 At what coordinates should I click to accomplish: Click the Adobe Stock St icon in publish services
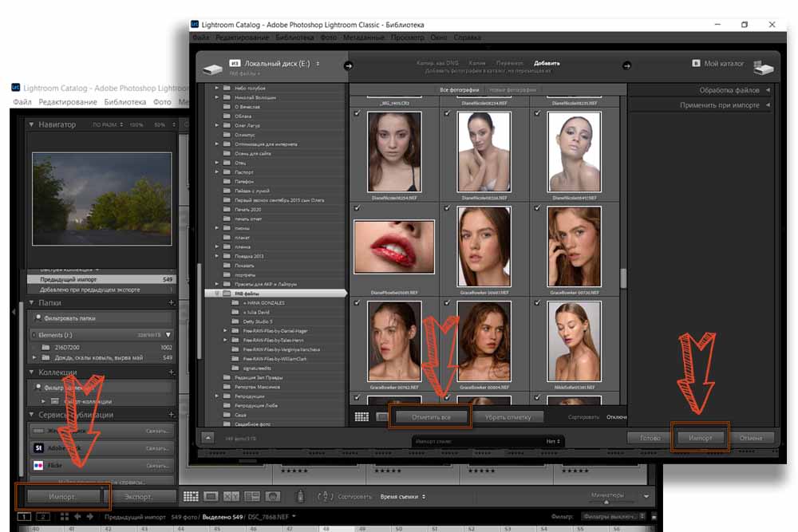tap(38, 448)
